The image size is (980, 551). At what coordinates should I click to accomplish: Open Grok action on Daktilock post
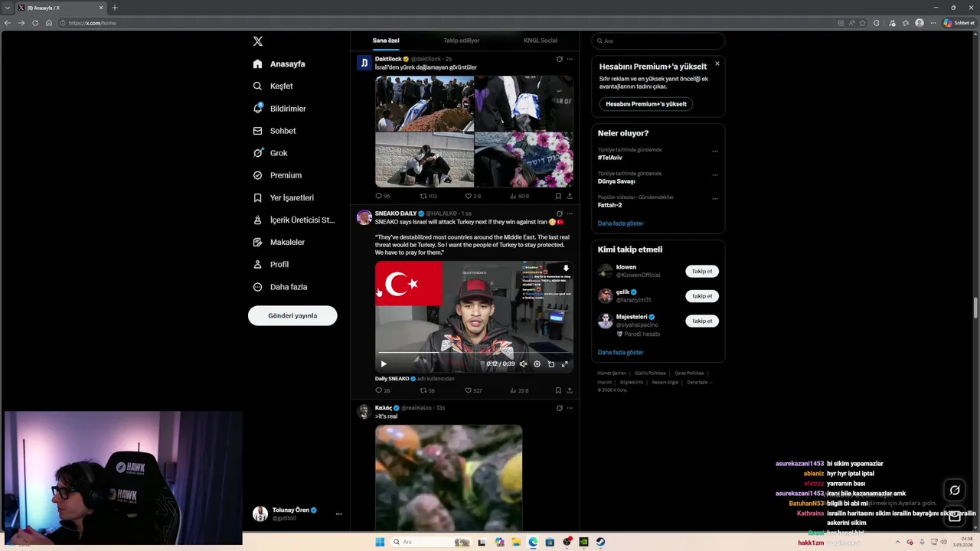[x=560, y=59]
